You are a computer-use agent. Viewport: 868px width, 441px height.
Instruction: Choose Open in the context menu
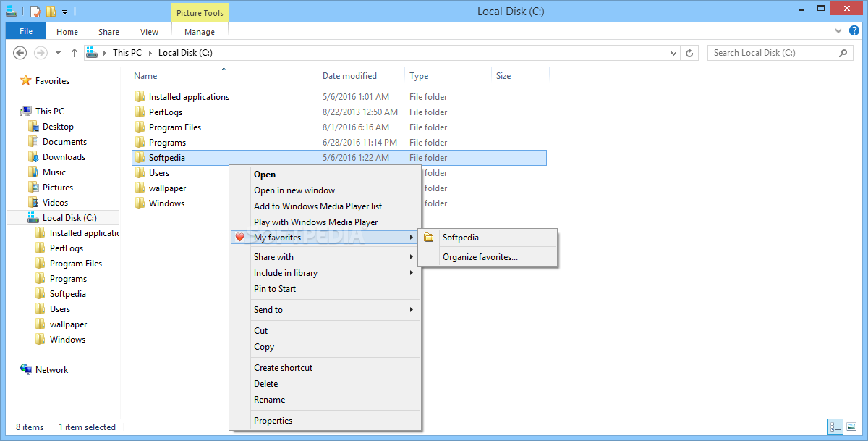325,175
